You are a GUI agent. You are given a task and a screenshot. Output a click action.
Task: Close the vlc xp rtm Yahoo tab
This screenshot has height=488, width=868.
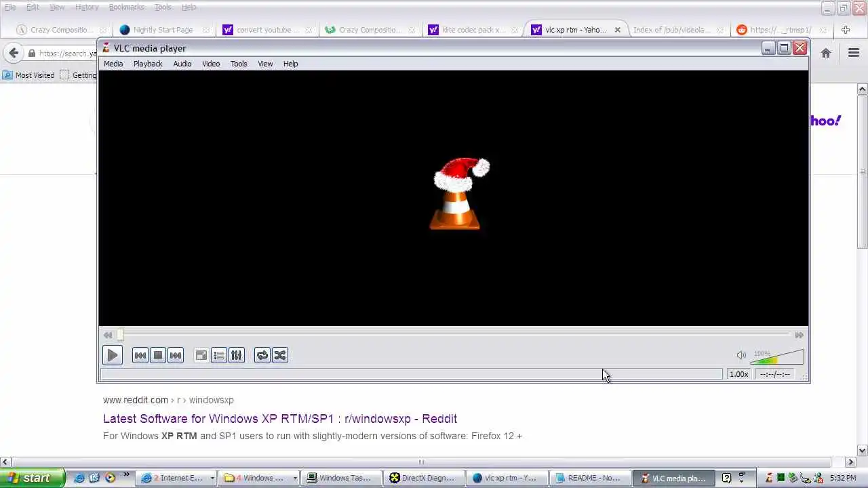click(x=618, y=30)
